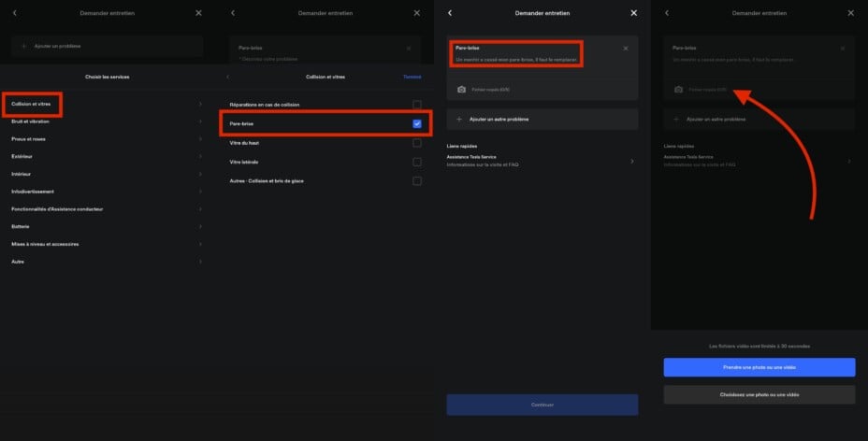The width and height of the screenshot is (868, 441).
Task: Go back within Collision et vitres sheet
Action: point(227,77)
